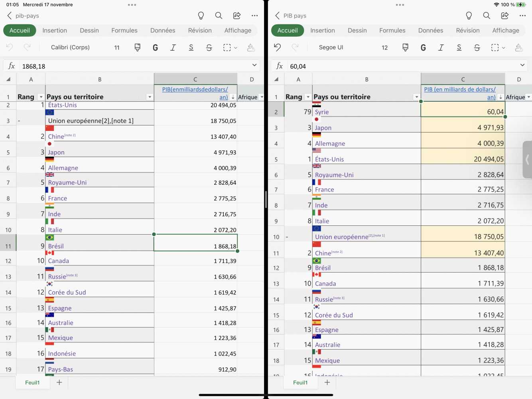Switch to Formules tab in left window
This screenshot has width=532, height=399.
124,30
